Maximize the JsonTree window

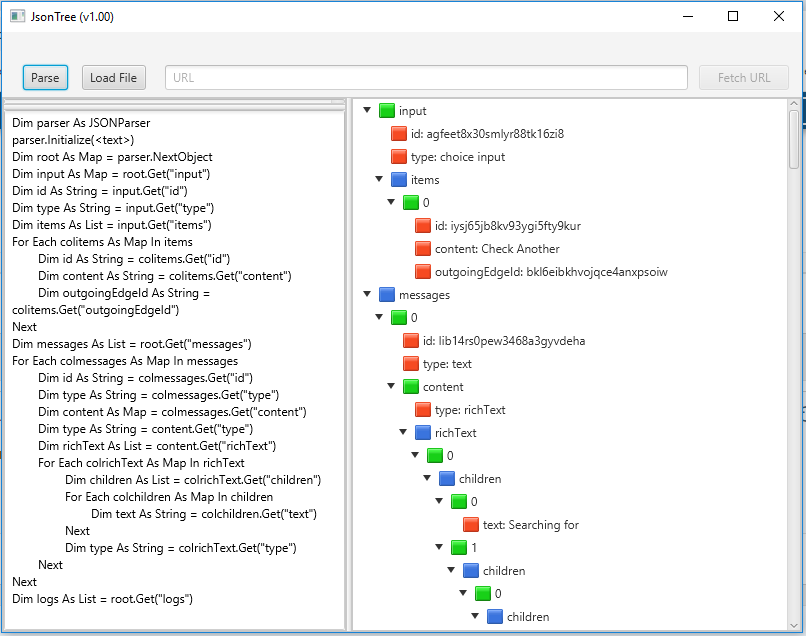[x=733, y=16]
